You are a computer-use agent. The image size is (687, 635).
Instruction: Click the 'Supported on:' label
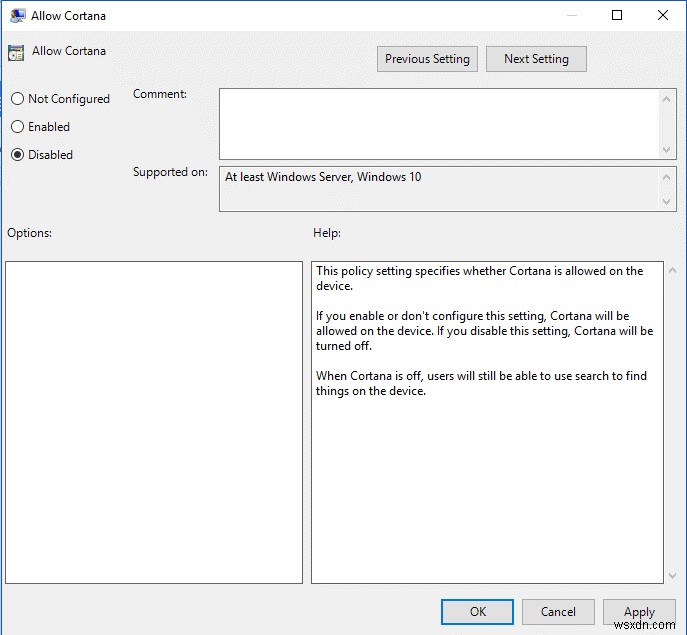tap(170, 172)
